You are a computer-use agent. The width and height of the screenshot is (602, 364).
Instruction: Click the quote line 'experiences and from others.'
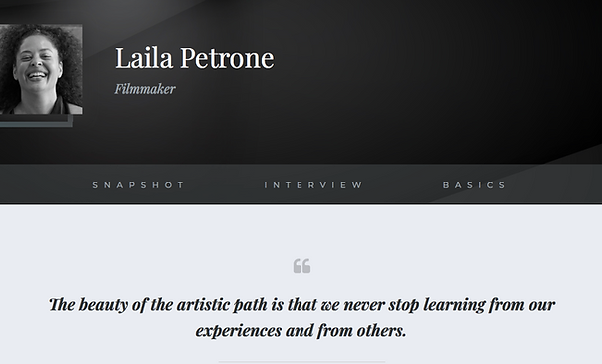pos(301,331)
